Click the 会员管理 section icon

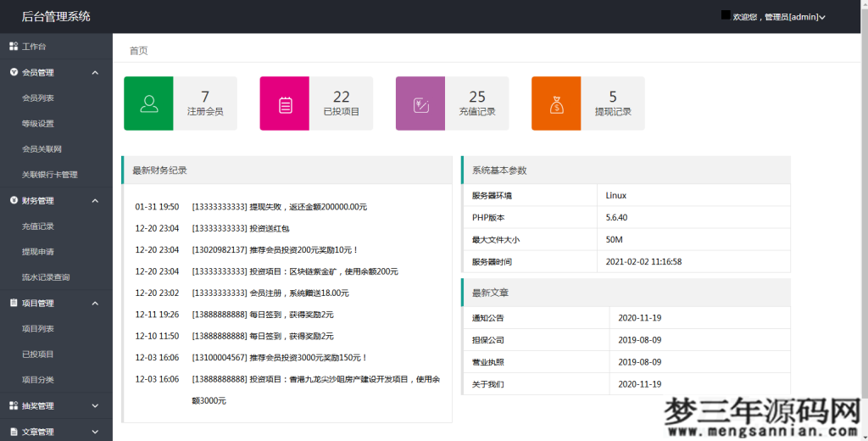[14, 72]
